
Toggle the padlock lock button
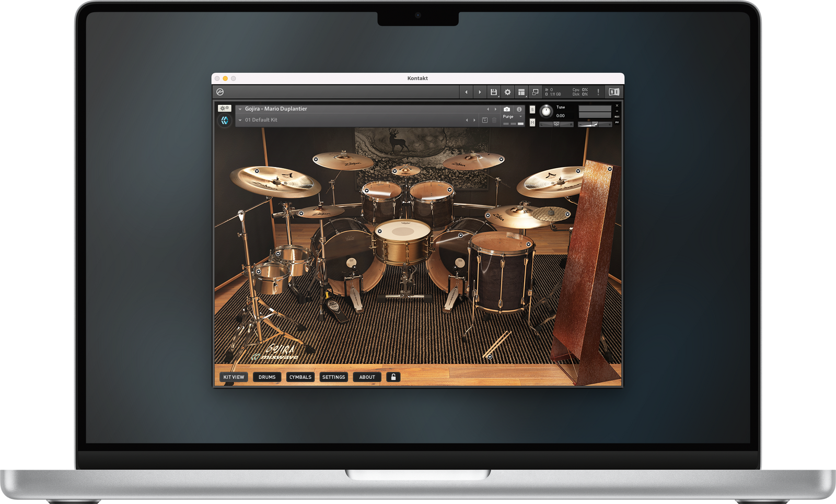[x=393, y=377]
